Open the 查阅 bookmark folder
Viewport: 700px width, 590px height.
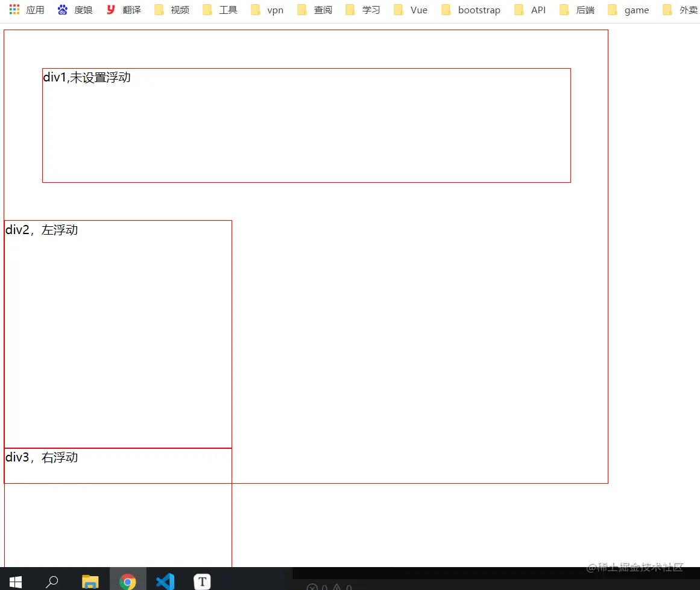[314, 10]
